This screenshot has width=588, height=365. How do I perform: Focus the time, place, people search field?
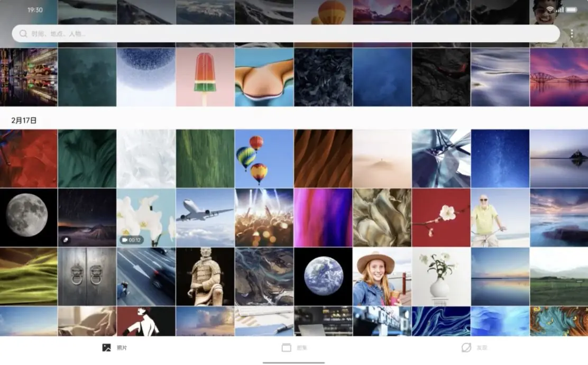pos(286,34)
